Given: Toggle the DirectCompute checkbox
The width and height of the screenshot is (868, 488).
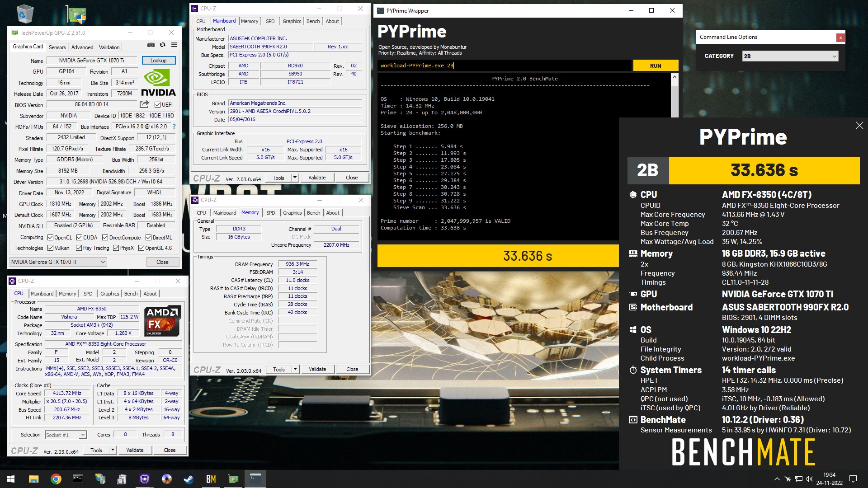Looking at the screenshot, I should pyautogui.click(x=105, y=238).
